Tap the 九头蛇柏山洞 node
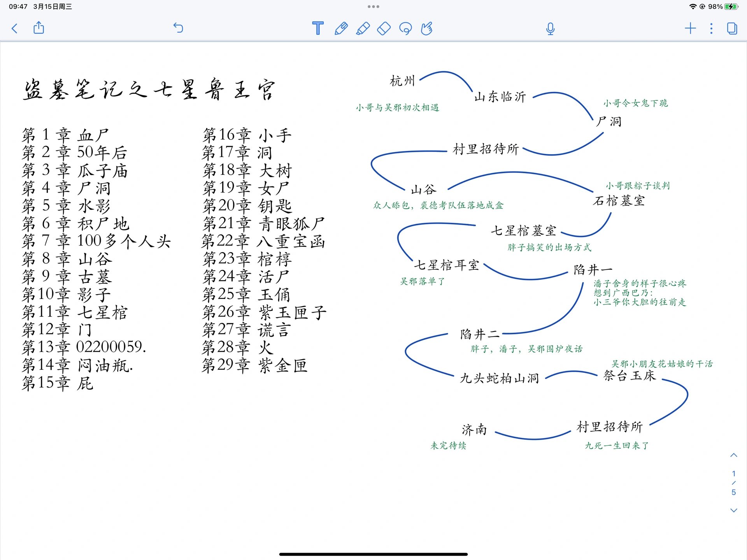Screen dimensions: 747x560 [x=500, y=378]
